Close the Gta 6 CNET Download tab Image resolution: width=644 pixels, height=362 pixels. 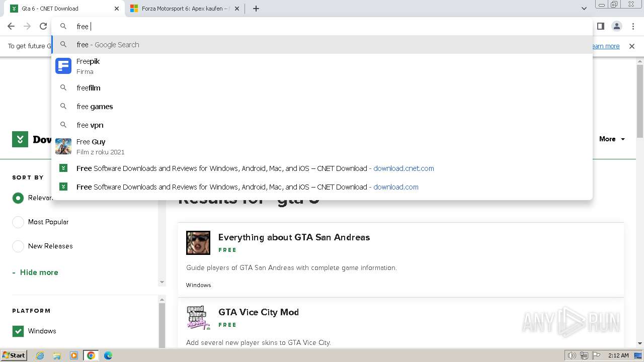pos(117,9)
